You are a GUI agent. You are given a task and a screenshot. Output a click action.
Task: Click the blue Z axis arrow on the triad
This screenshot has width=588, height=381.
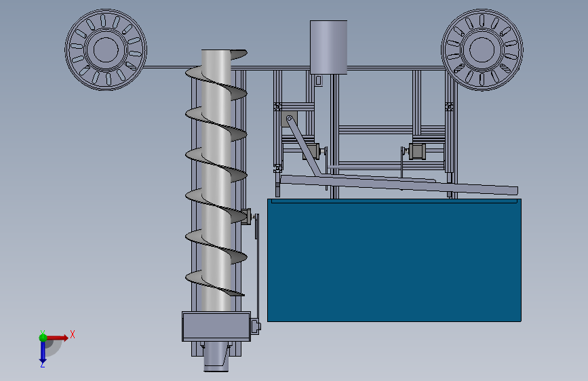click(43, 353)
